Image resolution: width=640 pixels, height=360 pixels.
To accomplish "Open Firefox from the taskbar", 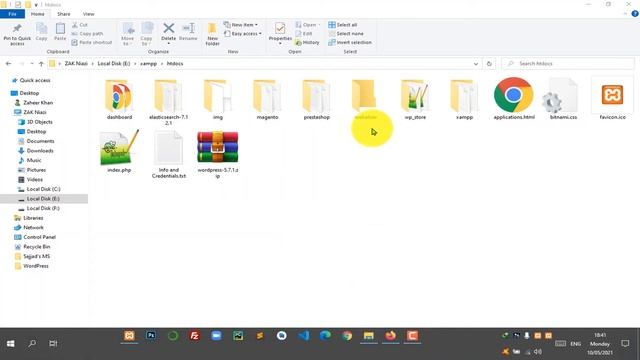I will click(391, 336).
